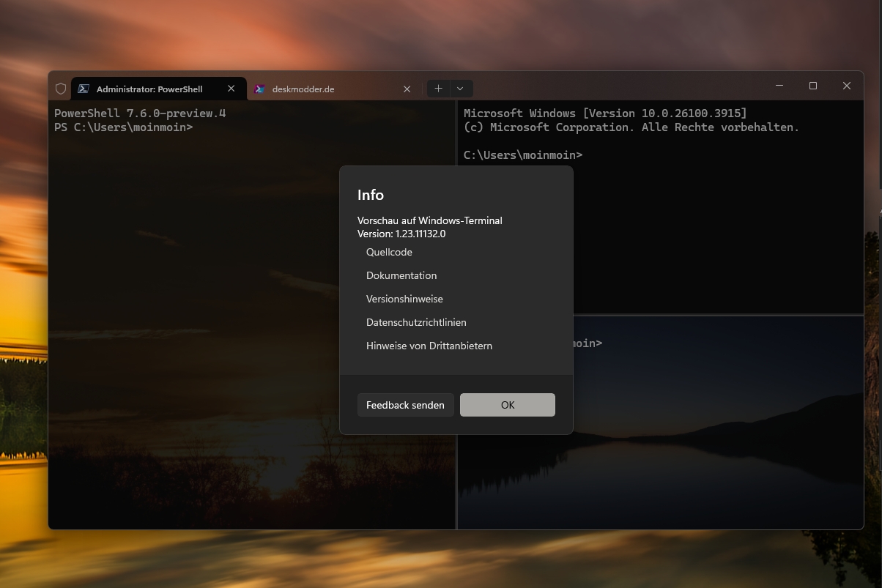Click the deskmodder.de tab icon

click(259, 89)
